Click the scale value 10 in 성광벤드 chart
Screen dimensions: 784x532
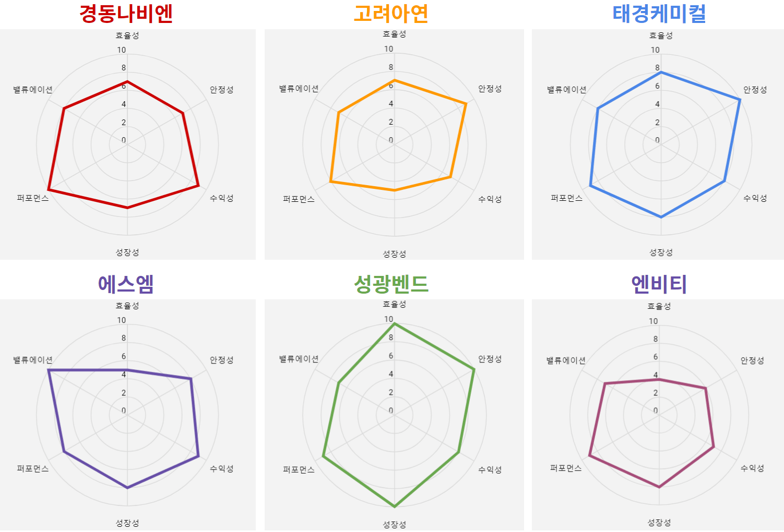pyautogui.click(x=389, y=319)
